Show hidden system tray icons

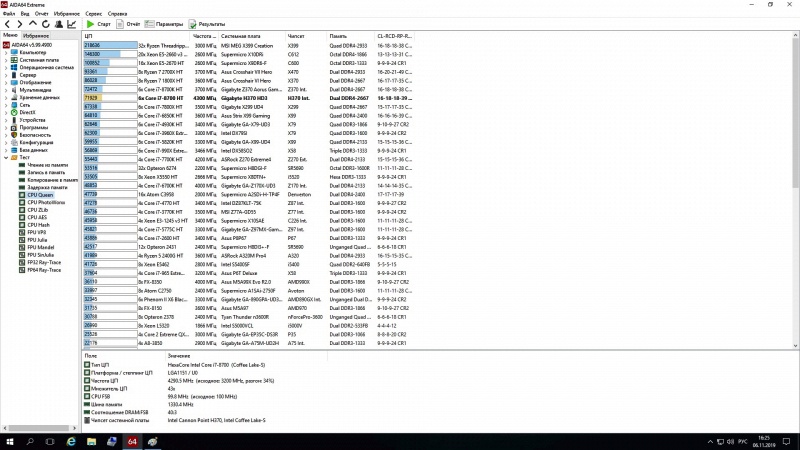pyautogui.click(x=710, y=442)
